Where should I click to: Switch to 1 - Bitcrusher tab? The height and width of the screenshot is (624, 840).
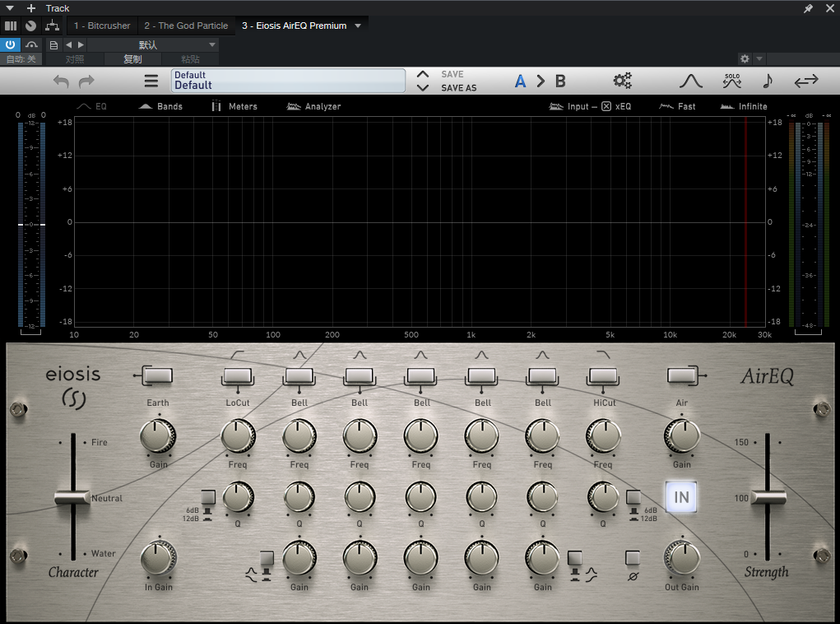tap(102, 26)
